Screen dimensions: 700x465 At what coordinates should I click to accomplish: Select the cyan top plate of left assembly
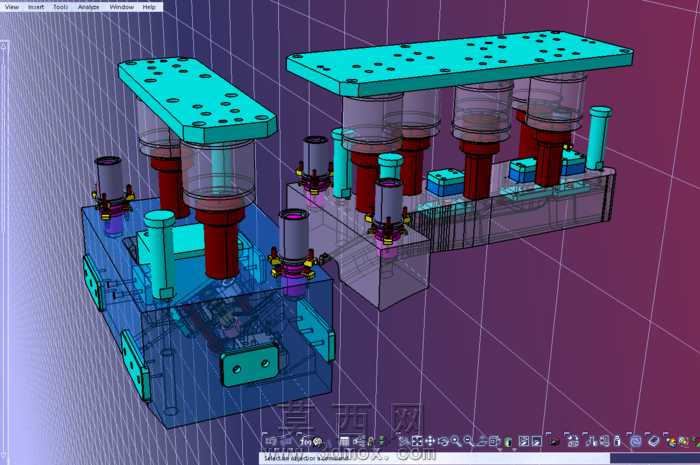click(x=197, y=99)
